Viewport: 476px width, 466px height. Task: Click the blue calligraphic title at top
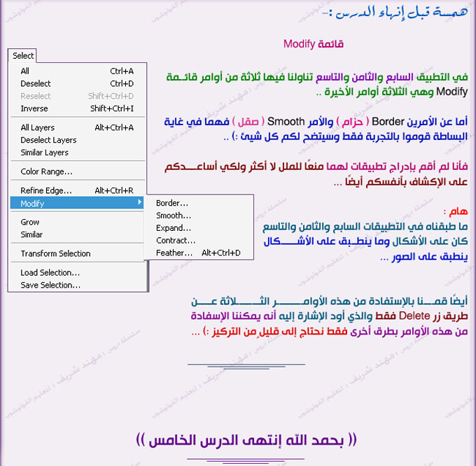[395, 12]
